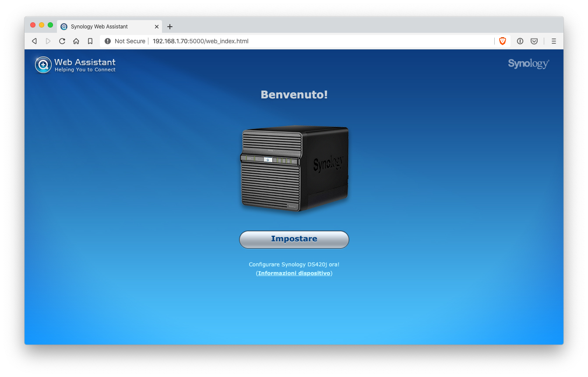Click the browser Forward arrow

48,41
